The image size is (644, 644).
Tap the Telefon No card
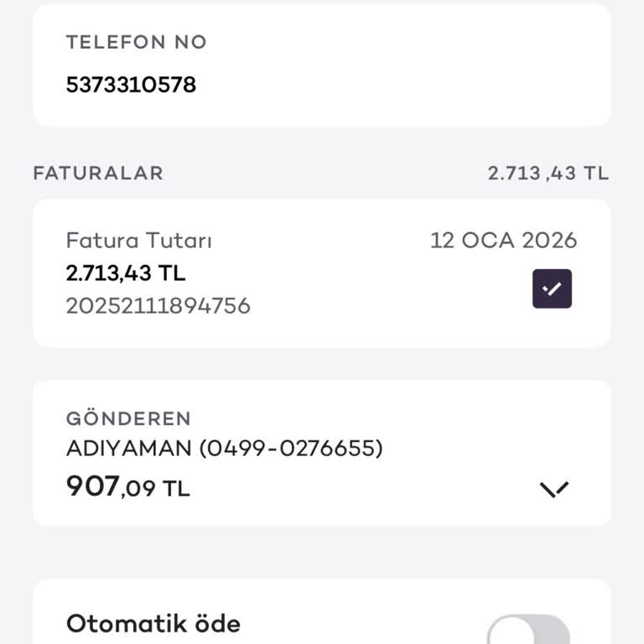(x=322, y=65)
